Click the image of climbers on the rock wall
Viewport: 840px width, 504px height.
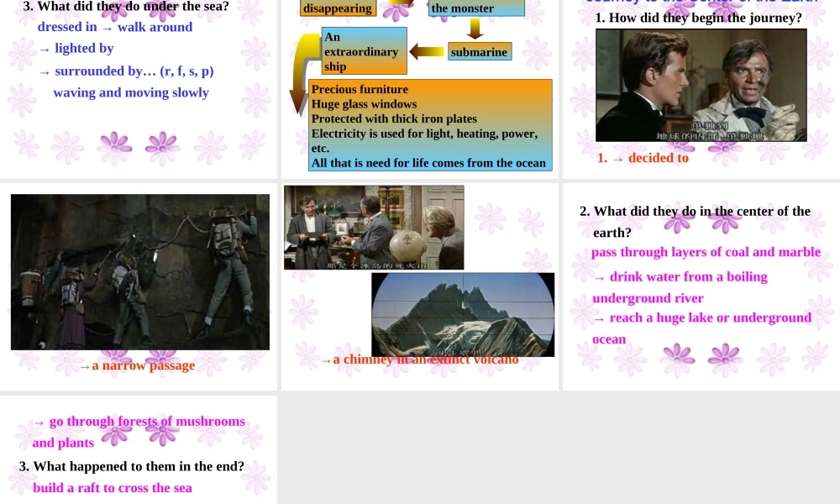pos(140,272)
